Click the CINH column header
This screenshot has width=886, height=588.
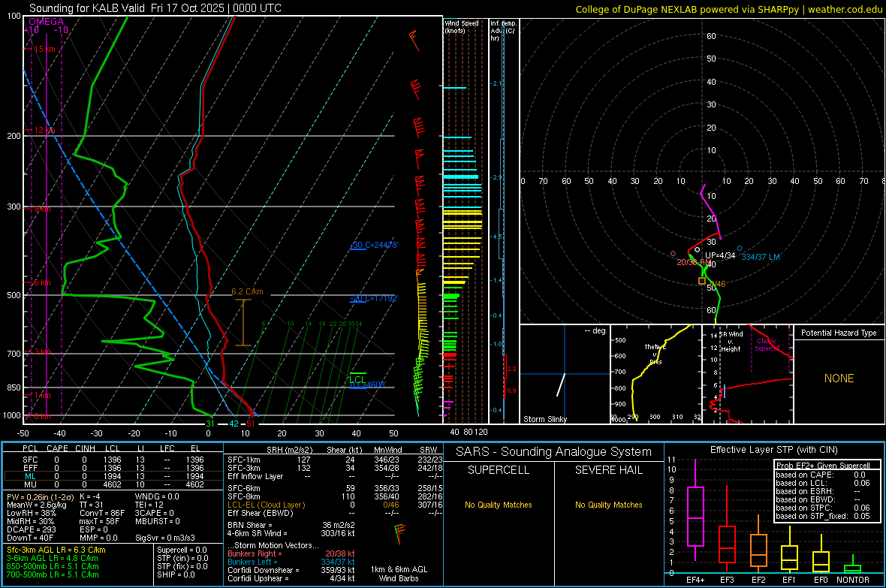pyautogui.click(x=86, y=448)
